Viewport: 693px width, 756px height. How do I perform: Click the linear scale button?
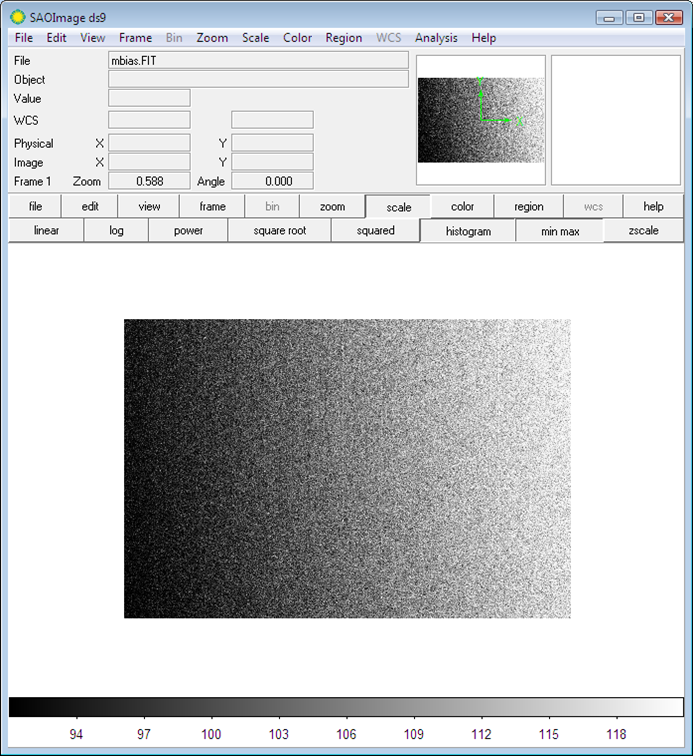tap(46, 231)
